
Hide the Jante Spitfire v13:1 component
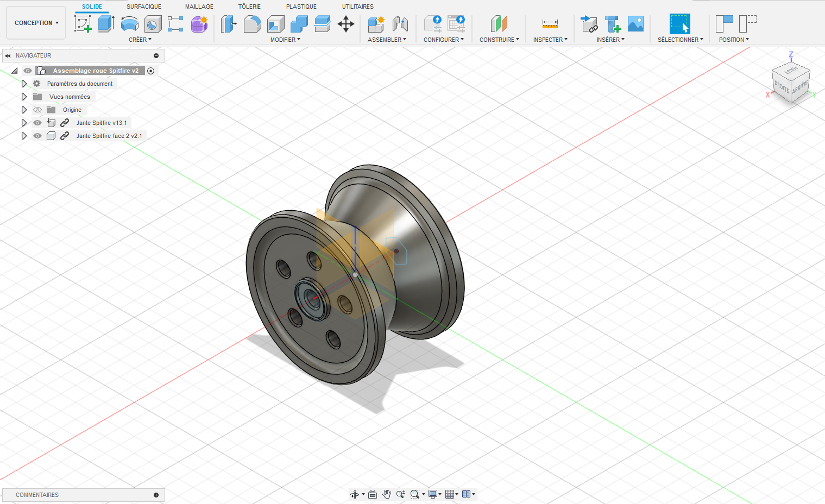click(x=37, y=123)
